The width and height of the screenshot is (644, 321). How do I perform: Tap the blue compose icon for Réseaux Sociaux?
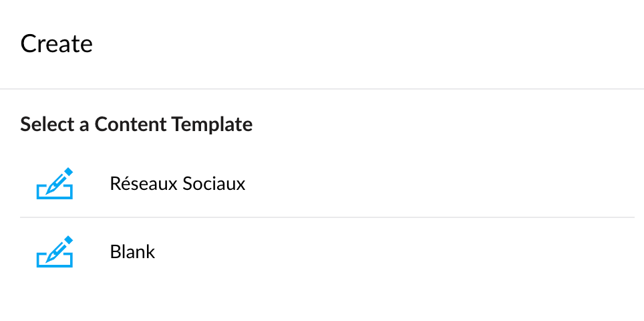click(55, 183)
